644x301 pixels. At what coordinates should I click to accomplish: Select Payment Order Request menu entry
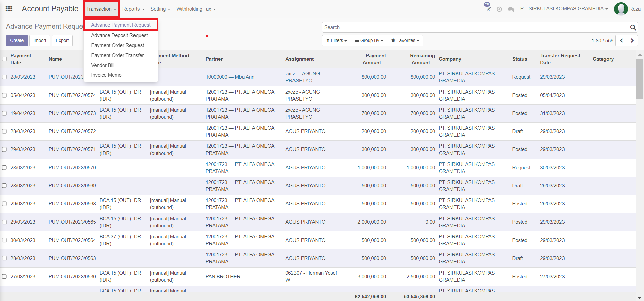[117, 45]
